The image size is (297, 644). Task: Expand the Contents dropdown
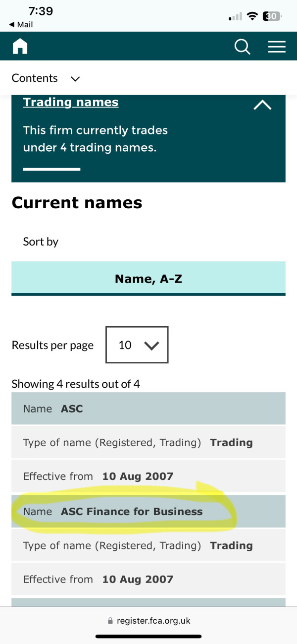click(75, 79)
